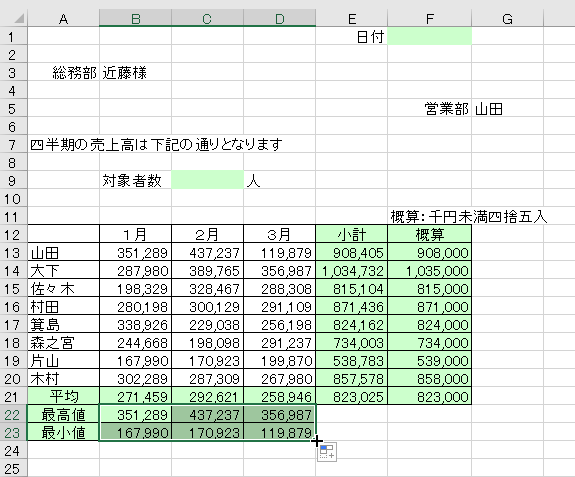This screenshot has width=575, height=477.
Task: Select row 23 header
Action: pyautogui.click(x=13, y=432)
